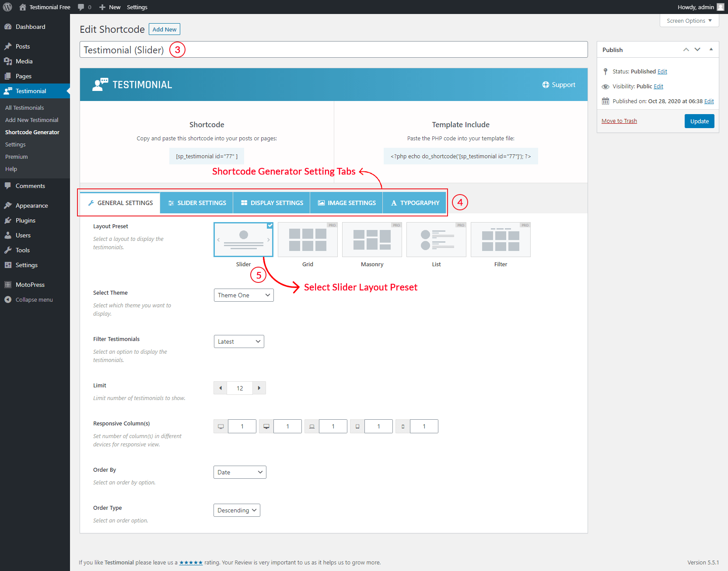Pick the Masonry layout preset
Image resolution: width=728 pixels, height=571 pixels.
[x=372, y=240]
